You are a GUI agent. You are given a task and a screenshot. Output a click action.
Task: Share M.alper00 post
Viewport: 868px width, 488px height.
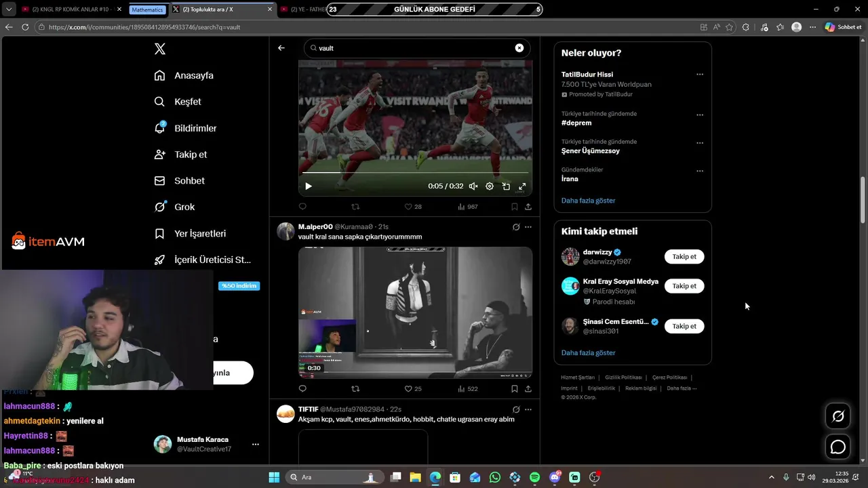click(x=528, y=389)
